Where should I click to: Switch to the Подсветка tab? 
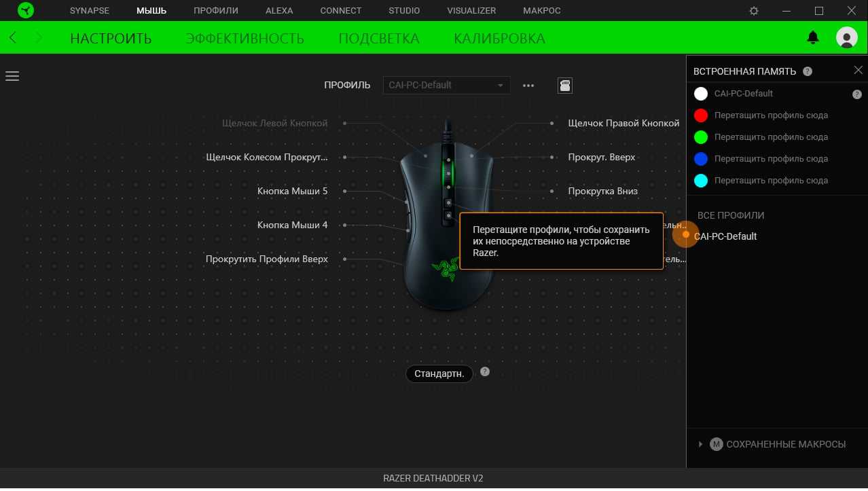click(378, 39)
